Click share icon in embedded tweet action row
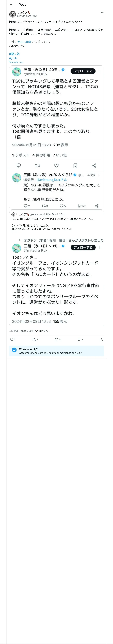This screenshot has width=113, height=644. click(x=94, y=165)
